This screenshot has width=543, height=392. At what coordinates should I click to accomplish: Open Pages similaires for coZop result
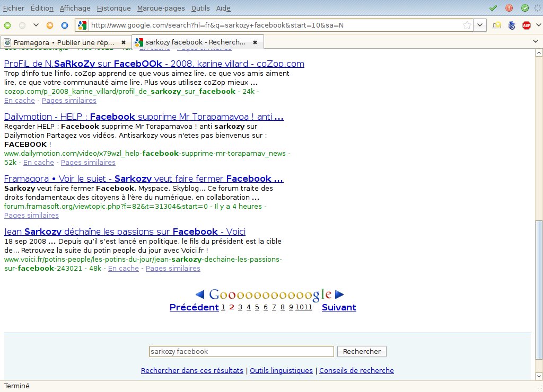pos(69,100)
